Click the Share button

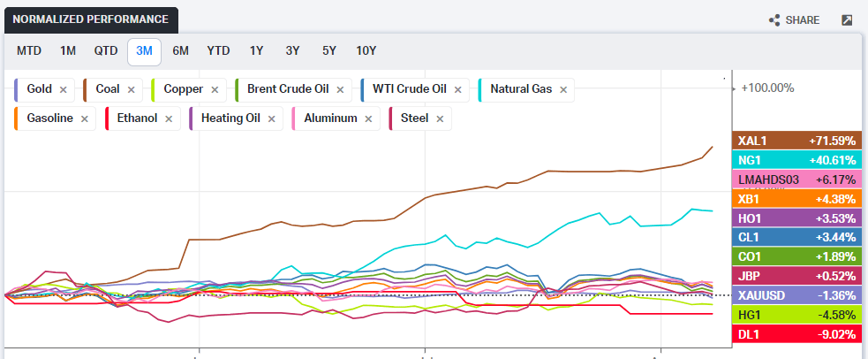[x=794, y=20]
